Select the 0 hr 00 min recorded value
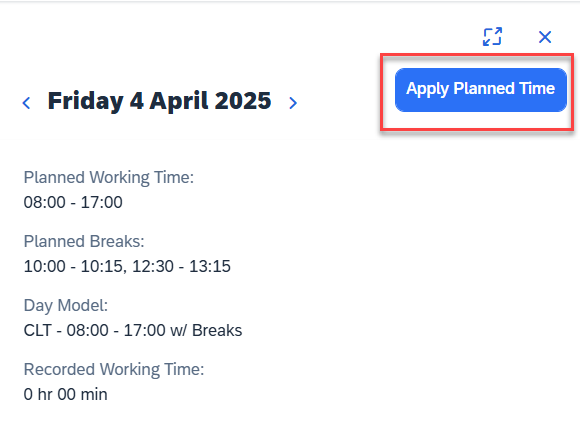 [x=65, y=394]
